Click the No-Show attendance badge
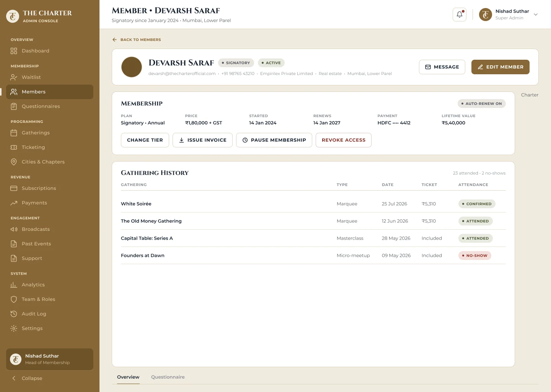Screen dimensions: 551x392 pos(475,256)
